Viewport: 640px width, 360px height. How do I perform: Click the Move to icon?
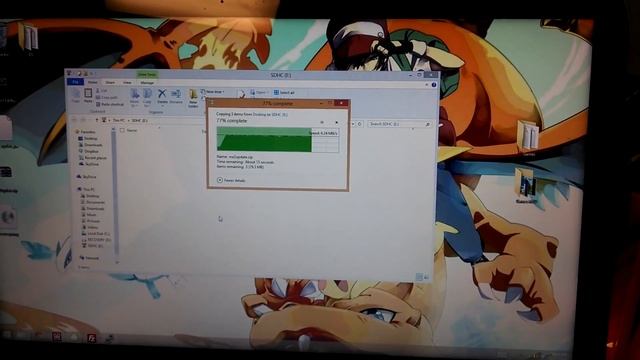tap(134, 98)
